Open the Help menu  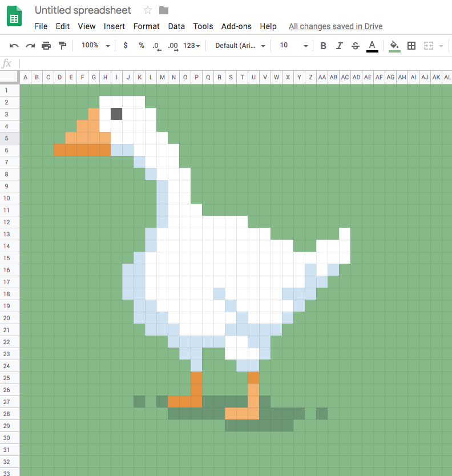coord(268,26)
